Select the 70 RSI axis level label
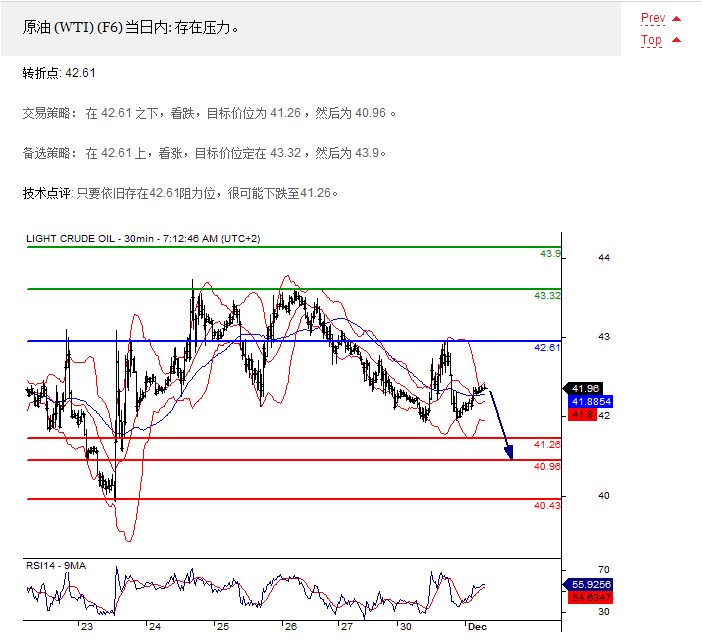This screenshot has width=702, height=641. coord(604,569)
